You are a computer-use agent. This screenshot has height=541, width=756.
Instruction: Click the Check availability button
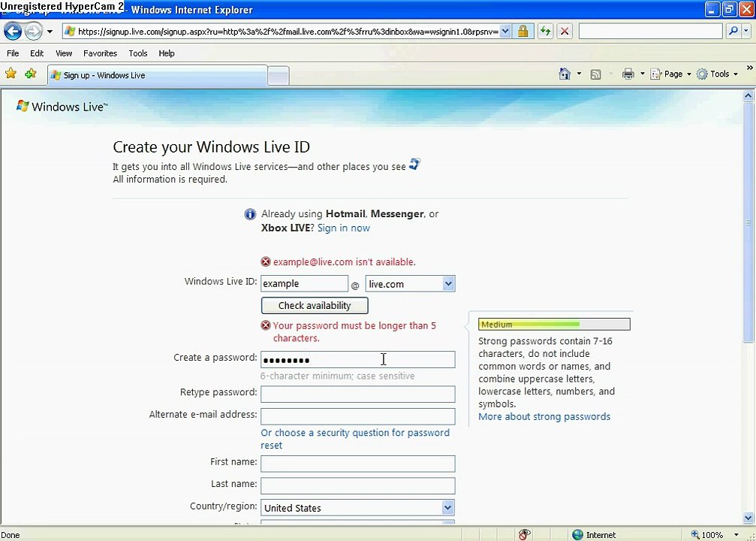(315, 306)
